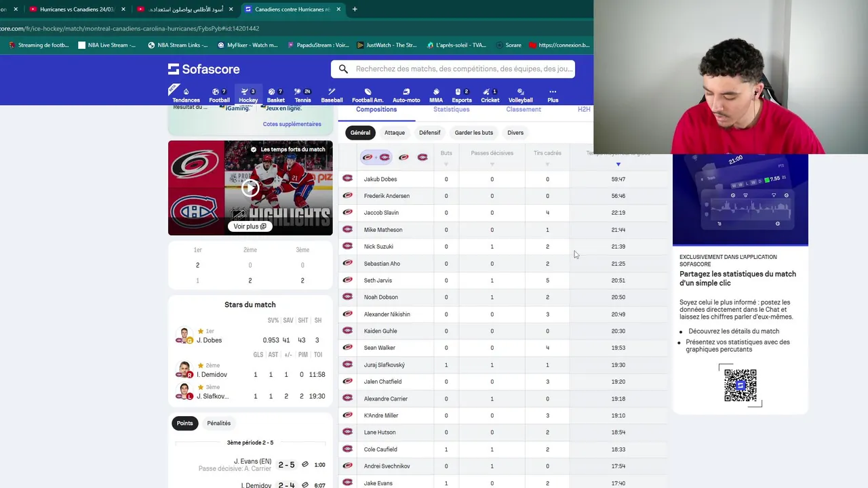The image size is (868, 488).
Task: Open a new browser tab
Action: pyautogui.click(x=355, y=9)
